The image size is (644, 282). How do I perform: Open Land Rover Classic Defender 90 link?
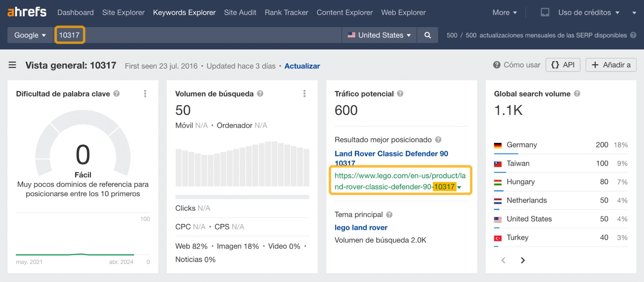coord(391,158)
